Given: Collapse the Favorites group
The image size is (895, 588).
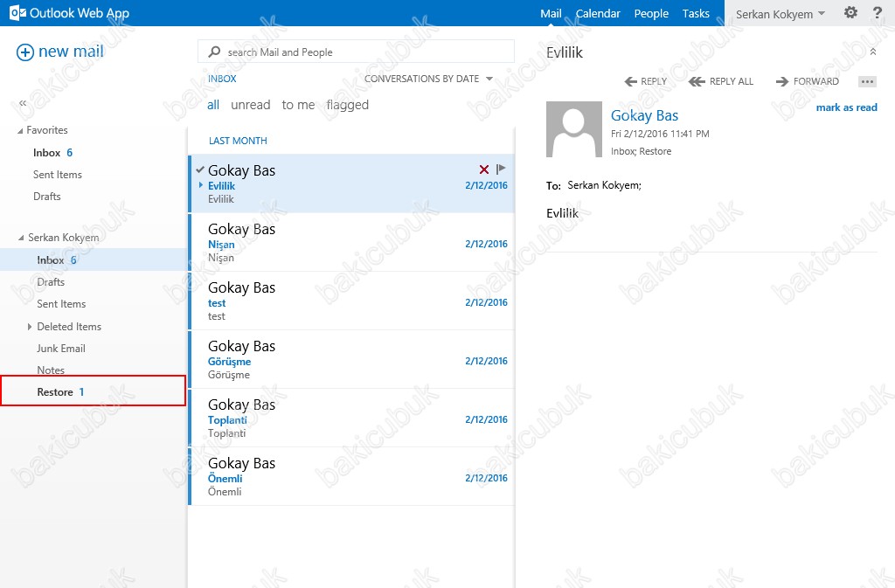Looking at the screenshot, I should (x=21, y=131).
